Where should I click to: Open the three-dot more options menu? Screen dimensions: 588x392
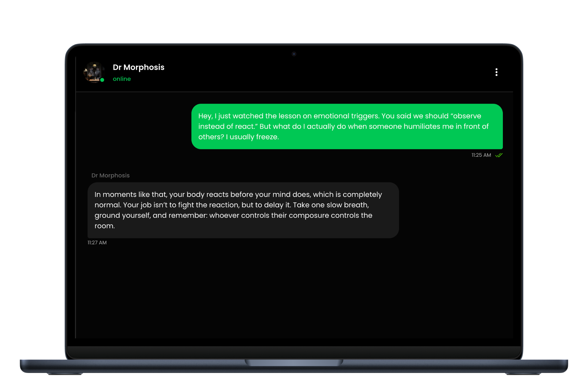click(496, 72)
